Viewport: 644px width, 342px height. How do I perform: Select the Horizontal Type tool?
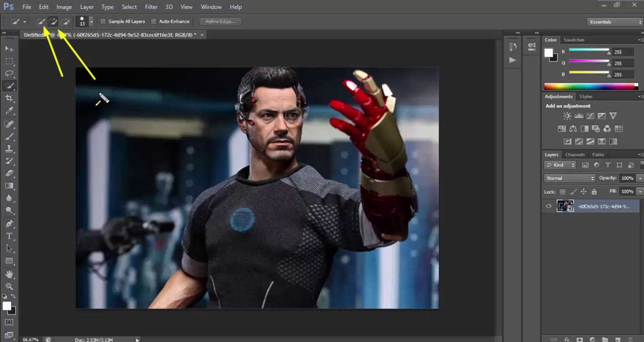click(x=9, y=236)
